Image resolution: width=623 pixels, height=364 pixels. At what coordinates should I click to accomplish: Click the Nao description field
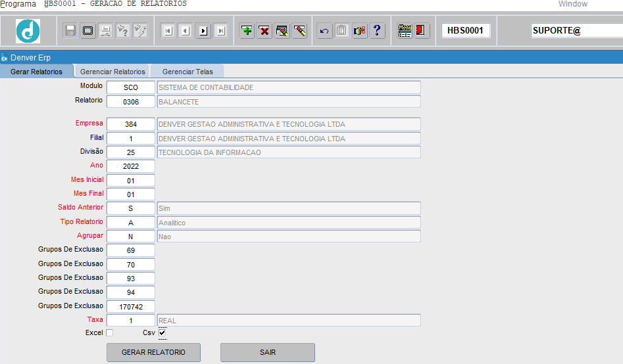tap(289, 237)
